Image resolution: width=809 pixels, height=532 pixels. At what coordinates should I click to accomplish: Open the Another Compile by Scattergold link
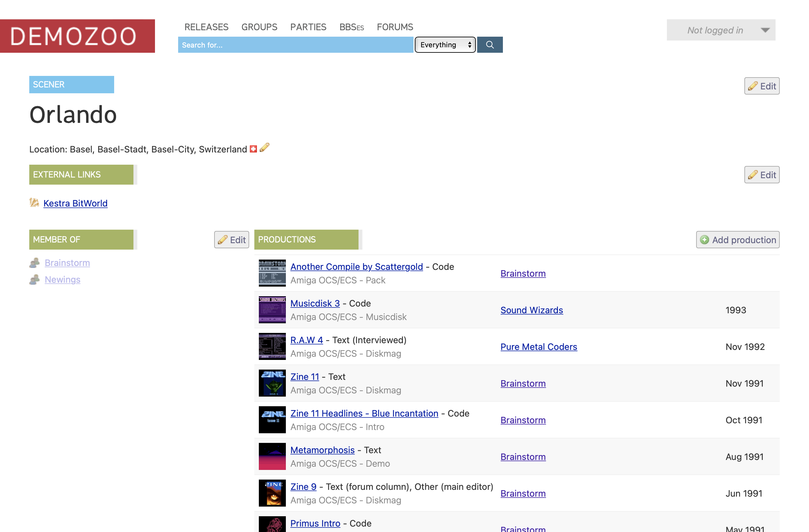(x=356, y=267)
